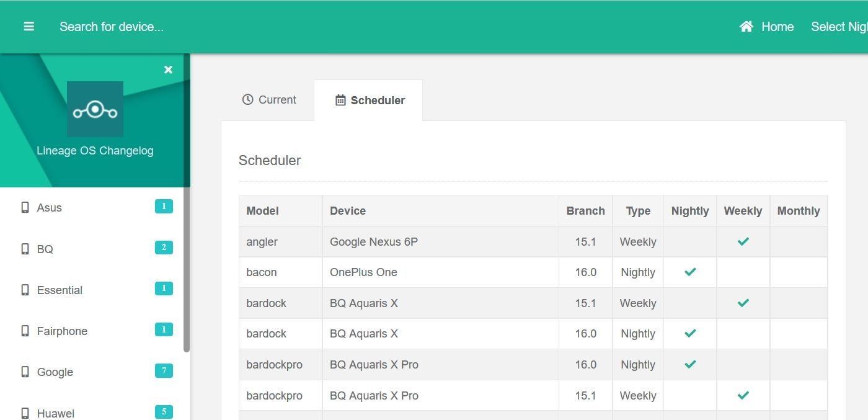868x420 pixels.
Task: Click the clock icon on Current tab
Action: click(247, 100)
